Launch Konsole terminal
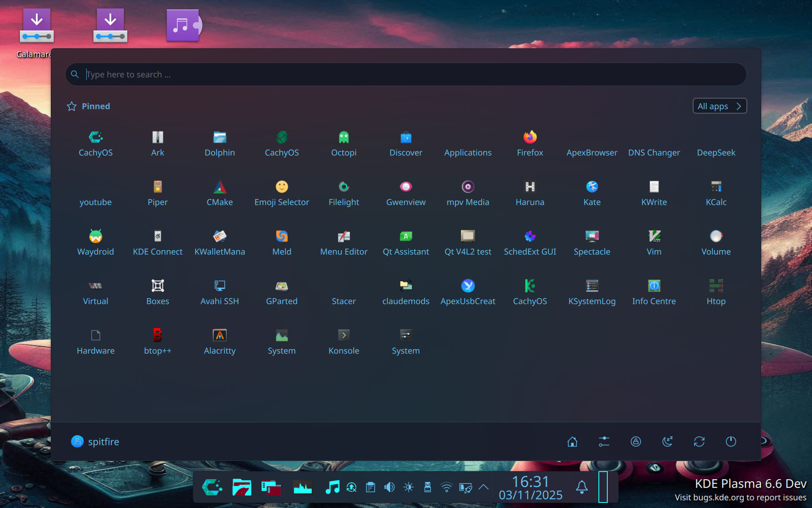 coord(344,342)
